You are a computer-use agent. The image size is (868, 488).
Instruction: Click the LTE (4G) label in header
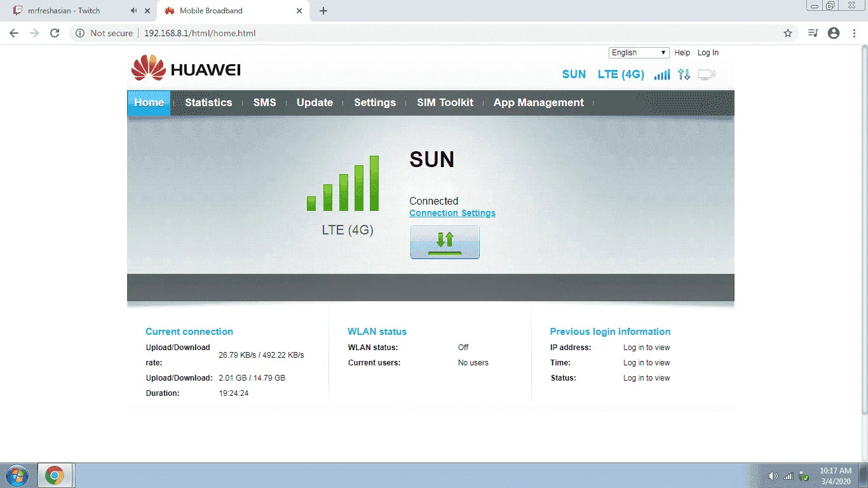621,74
